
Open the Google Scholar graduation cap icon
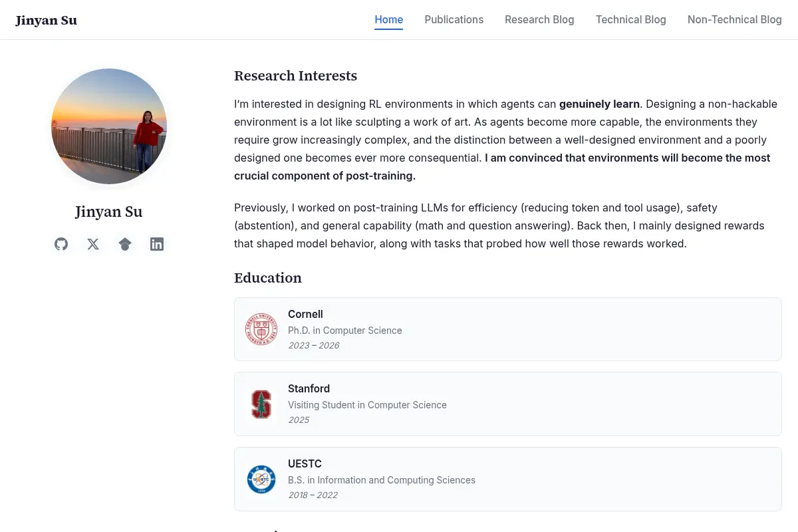click(125, 244)
